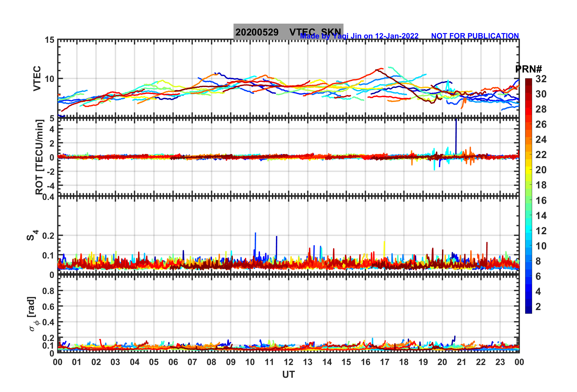The height and width of the screenshot is (392, 577).
Task: Select the "18" tick label on the UT axis
Action: (404, 362)
